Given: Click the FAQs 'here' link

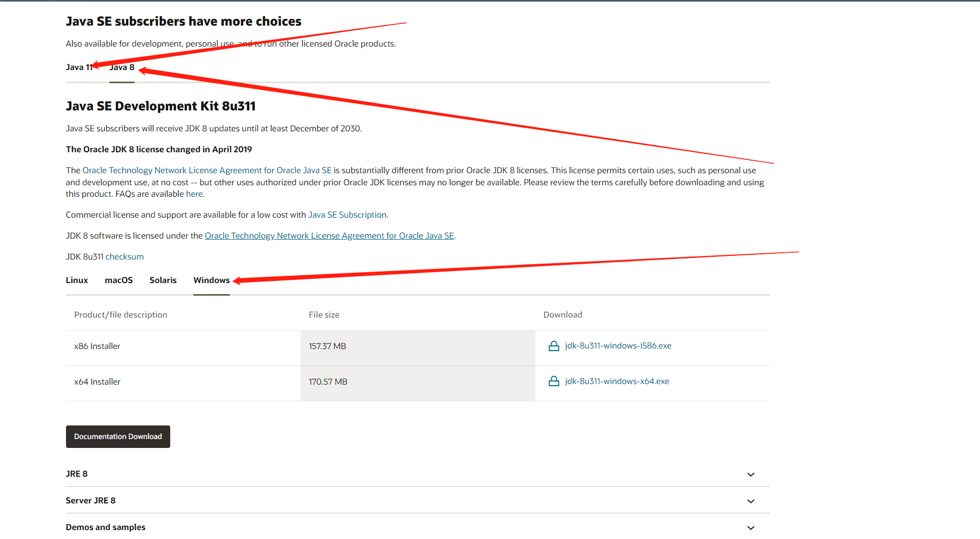Looking at the screenshot, I should tap(194, 194).
